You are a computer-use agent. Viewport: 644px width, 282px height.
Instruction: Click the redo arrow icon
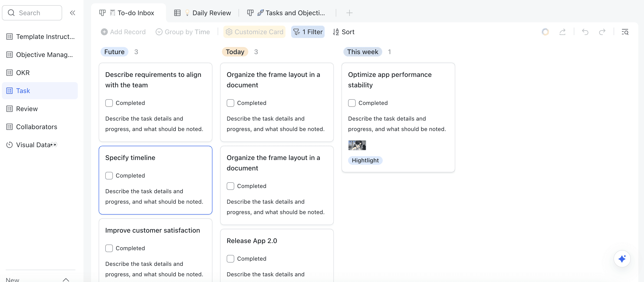[602, 32]
